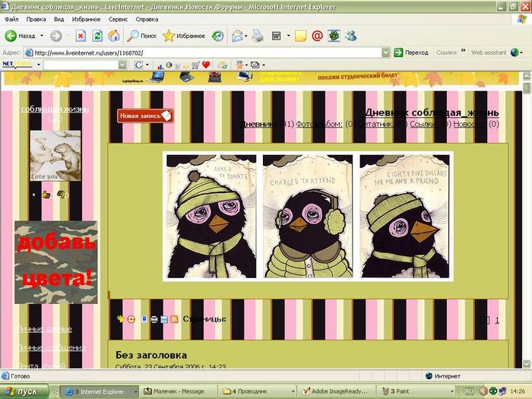Open the Избранное menu in menu bar
The width and height of the screenshot is (532, 399).
pos(86,19)
